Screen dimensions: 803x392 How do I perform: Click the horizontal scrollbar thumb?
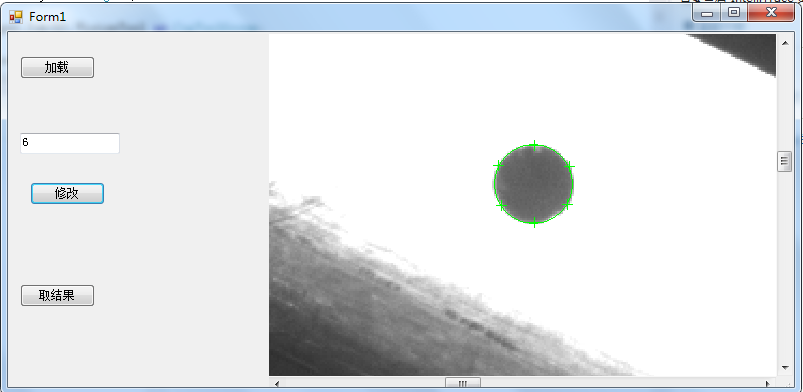462,383
